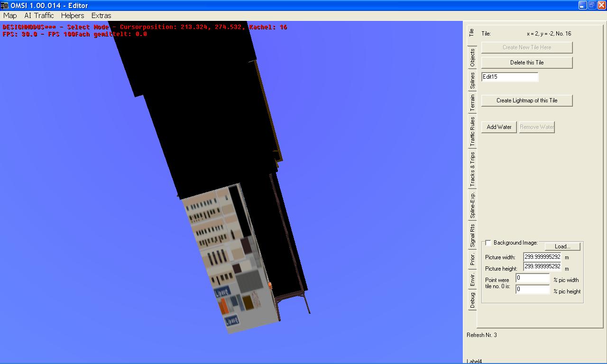Open the Tracks & Trips tab

click(472, 169)
